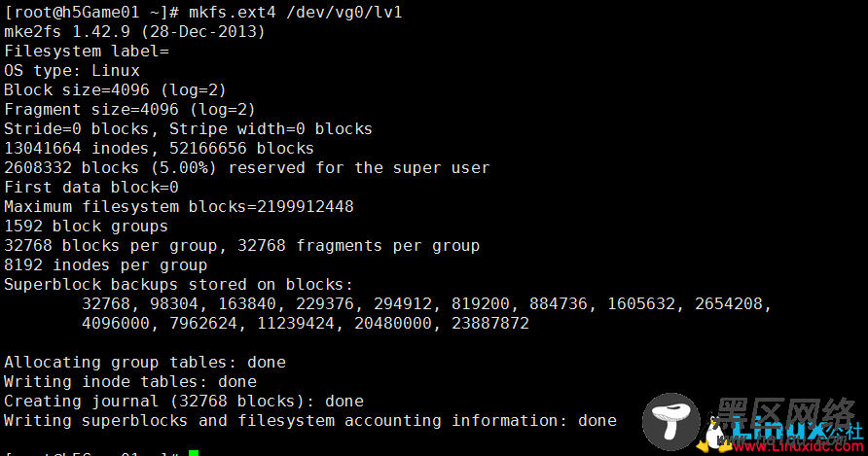This screenshot has height=456, width=868.
Task: Click the 2608332 blocks reserved line
Action: pyautogui.click(x=247, y=167)
